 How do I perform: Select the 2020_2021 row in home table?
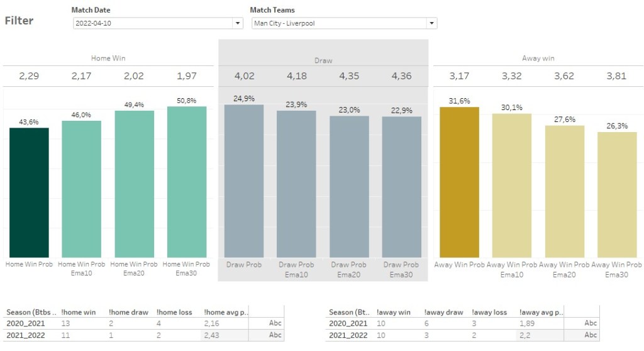click(23, 323)
